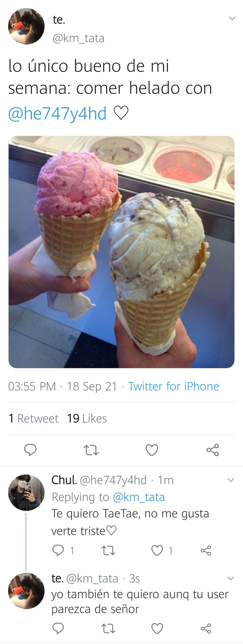Viewport: 243px width, 644px height.
Task: Like te.'s reply about the user
Action: click(x=157, y=628)
